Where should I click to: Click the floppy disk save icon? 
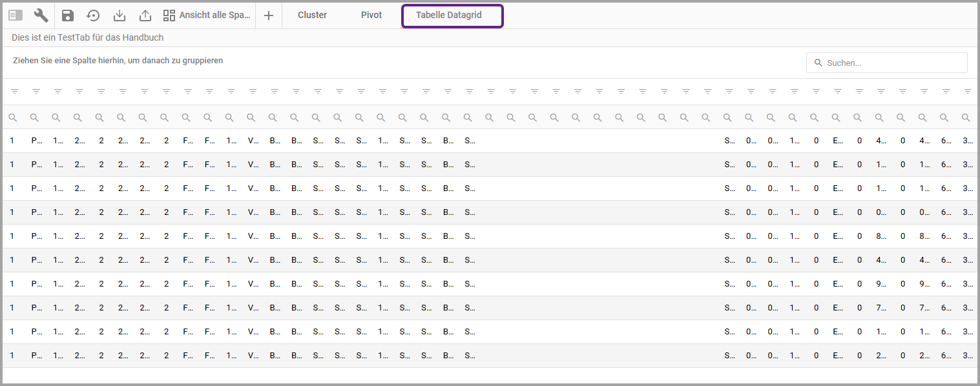[x=68, y=15]
